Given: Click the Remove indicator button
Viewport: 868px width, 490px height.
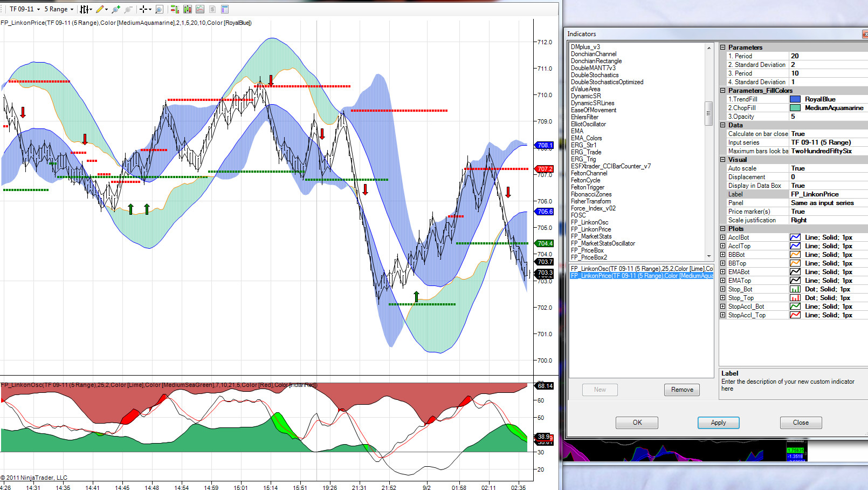Looking at the screenshot, I should click(682, 390).
